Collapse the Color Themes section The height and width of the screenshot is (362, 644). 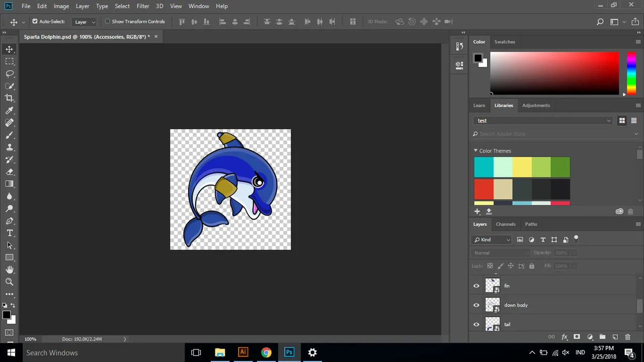click(475, 151)
